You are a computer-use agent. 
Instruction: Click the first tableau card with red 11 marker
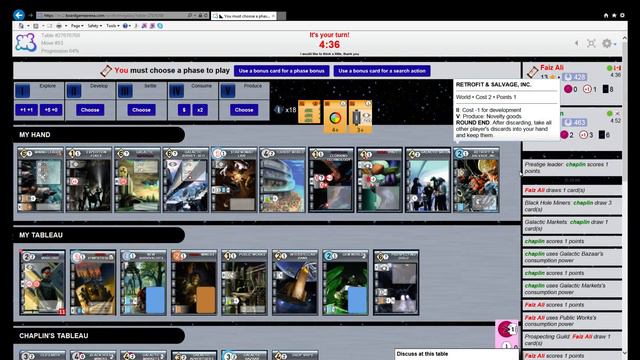42,282
